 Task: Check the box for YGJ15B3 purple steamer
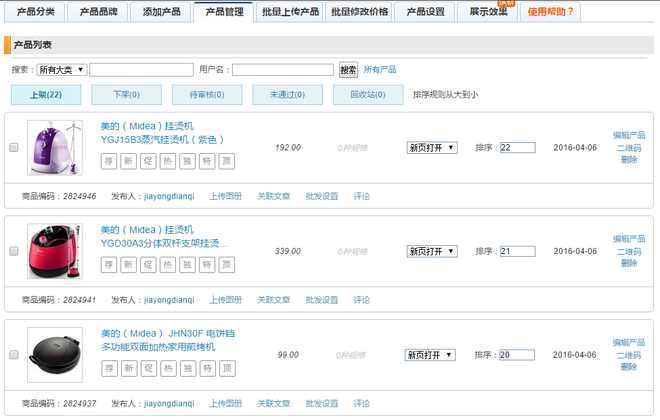(14, 147)
